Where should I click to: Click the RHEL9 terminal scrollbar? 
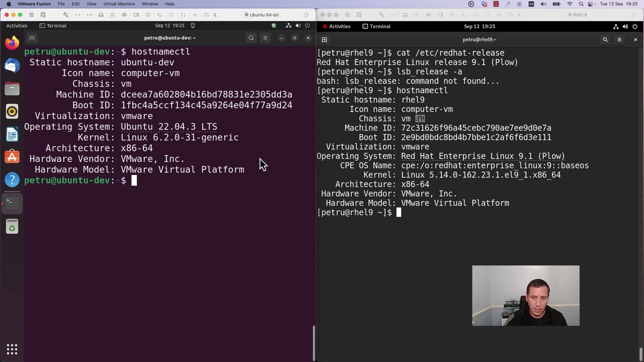[x=640, y=354]
